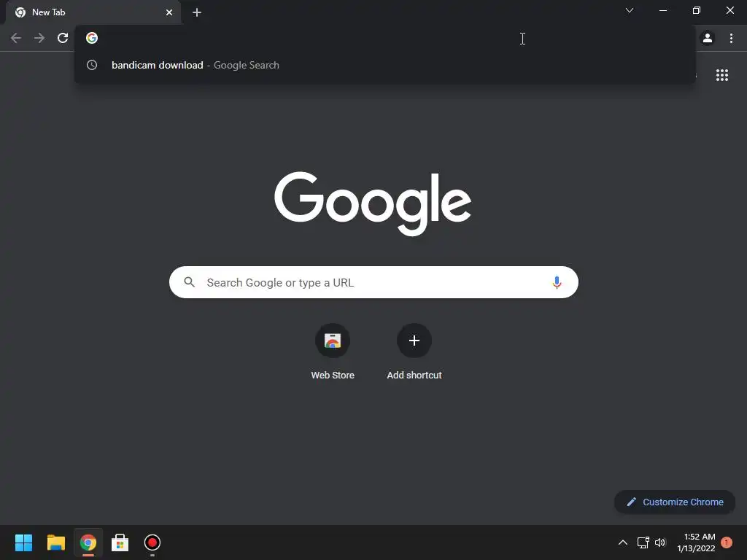Image resolution: width=747 pixels, height=560 pixels.
Task: Select the bandicam download search suggestion
Action: (385, 65)
